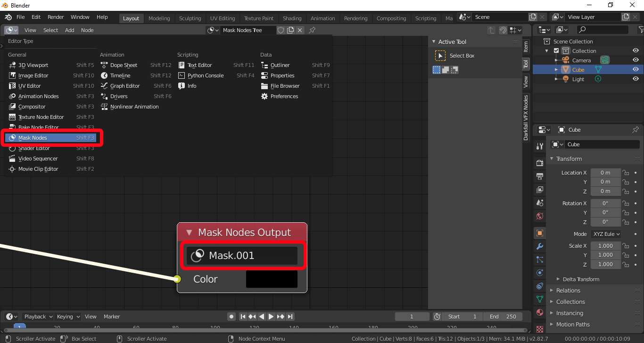Open Object Data green triangle tab
Viewport: 644px width, 343px height.
coord(540,299)
